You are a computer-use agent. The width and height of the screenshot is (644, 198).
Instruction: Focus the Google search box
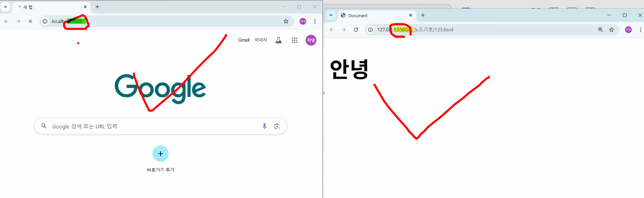(x=160, y=126)
